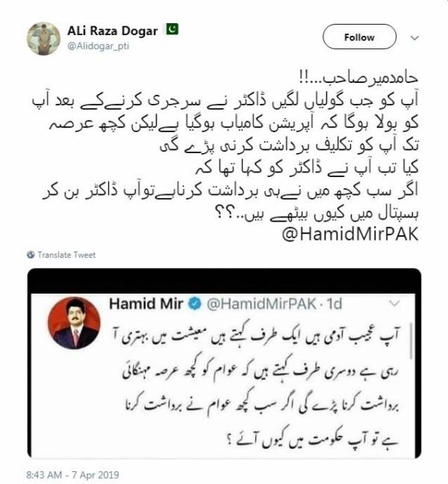Image resolution: width=448 pixels, height=484 pixels.
Task: Click the @HamidMirPAK mention in tweet text
Action: pos(350,234)
